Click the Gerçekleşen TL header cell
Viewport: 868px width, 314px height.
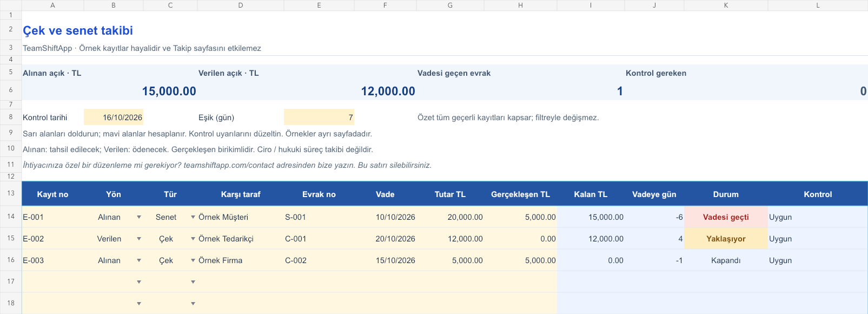(520, 194)
